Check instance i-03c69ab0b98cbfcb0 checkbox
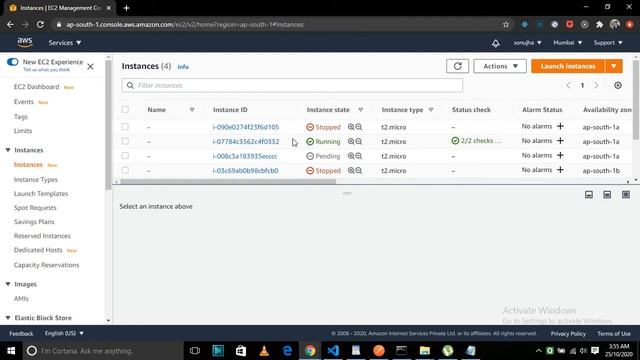The height and width of the screenshot is (360, 640). coord(125,170)
